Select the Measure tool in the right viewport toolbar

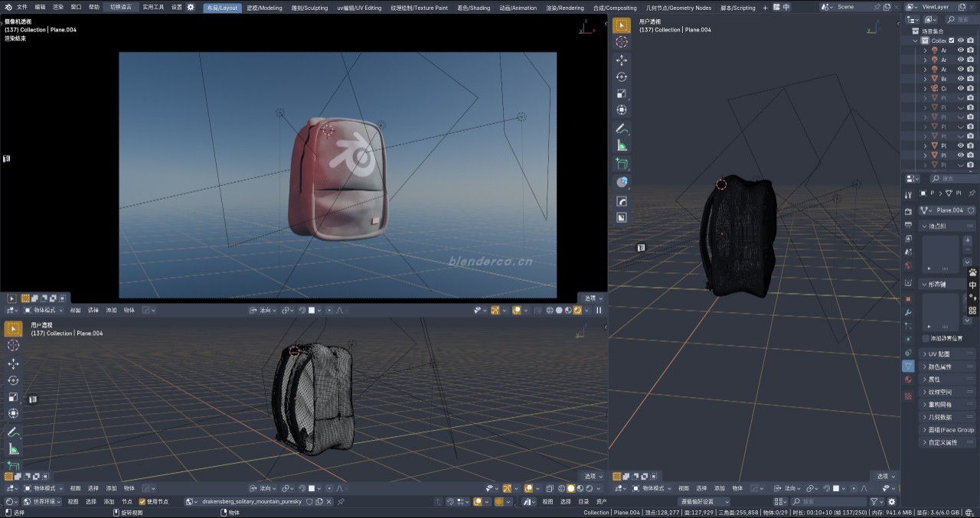(622, 145)
